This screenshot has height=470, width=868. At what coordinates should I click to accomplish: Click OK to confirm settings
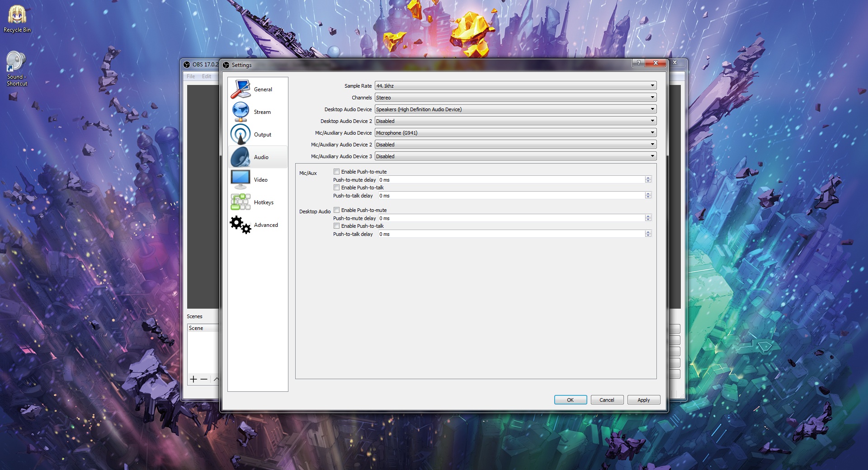(571, 400)
